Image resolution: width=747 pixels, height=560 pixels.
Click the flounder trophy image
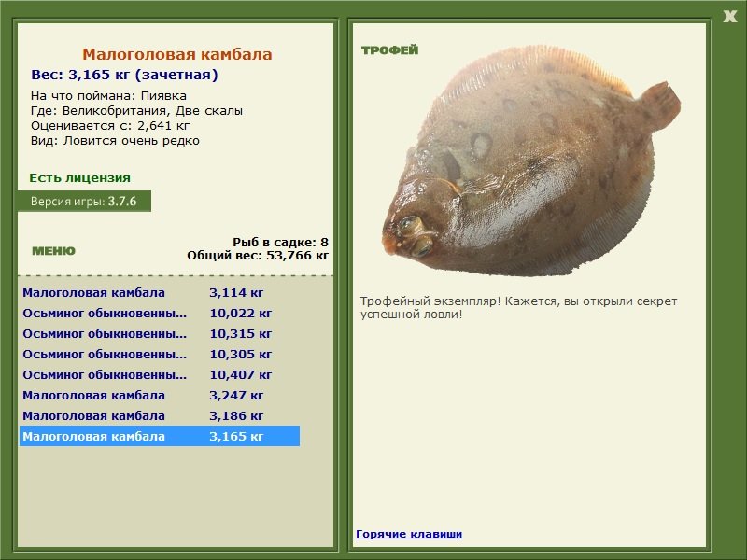531,161
